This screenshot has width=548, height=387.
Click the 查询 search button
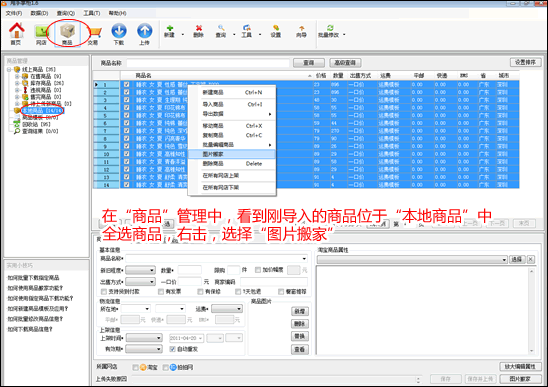pyautogui.click(x=309, y=63)
